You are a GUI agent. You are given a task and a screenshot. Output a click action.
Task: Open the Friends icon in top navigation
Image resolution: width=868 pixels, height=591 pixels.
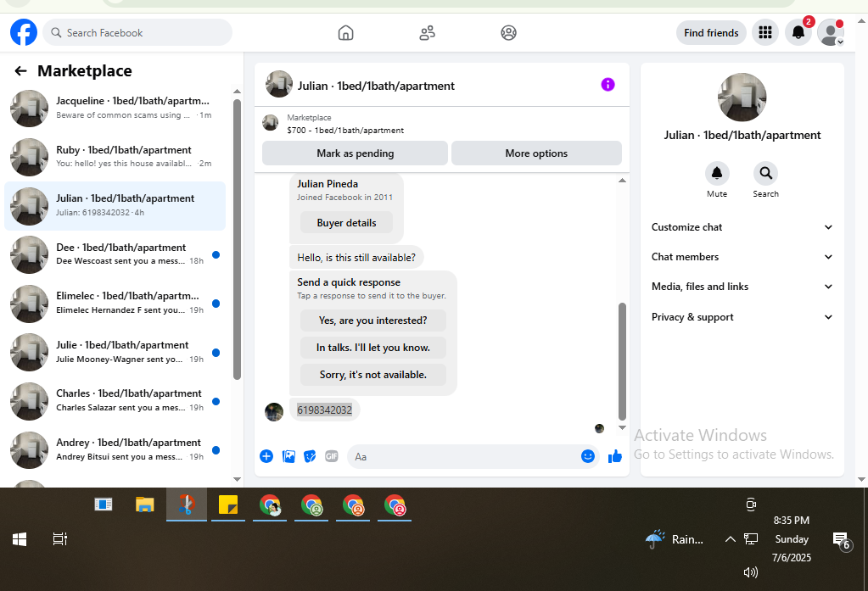point(427,33)
